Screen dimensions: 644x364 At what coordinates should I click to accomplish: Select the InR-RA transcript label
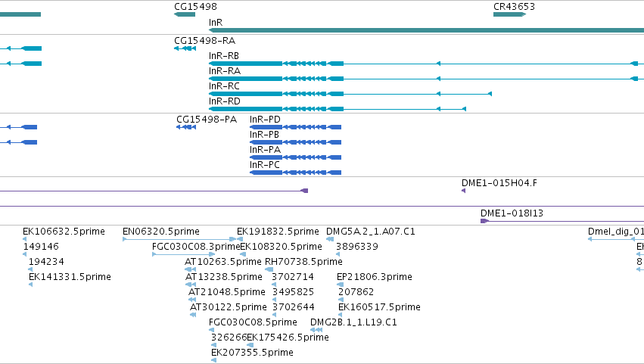pos(225,71)
